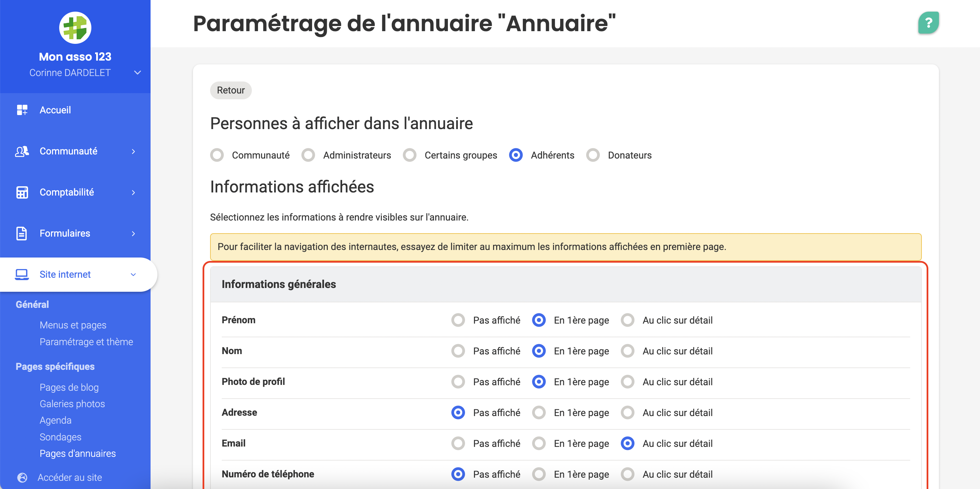Set Email to En 1ère page
Viewport: 980px width, 489px height.
[x=539, y=443]
